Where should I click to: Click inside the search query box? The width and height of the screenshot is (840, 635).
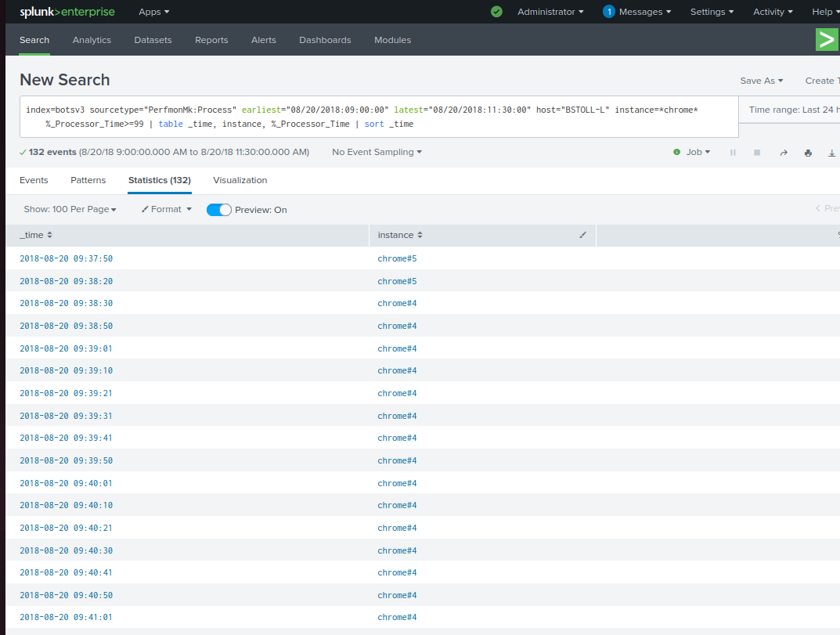point(379,117)
